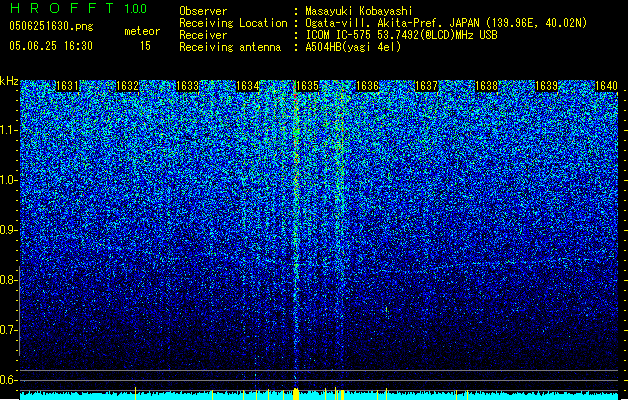
Task: Select Ogata-vill. Akita-Pref. JAPAN location text
Action: coord(446,23)
